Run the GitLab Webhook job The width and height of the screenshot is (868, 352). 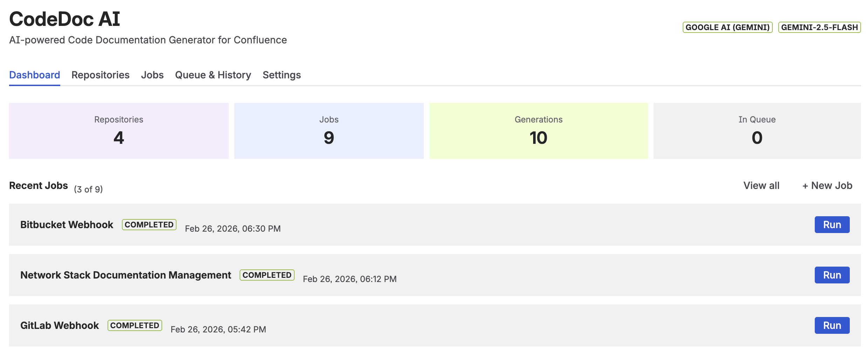pyautogui.click(x=832, y=325)
